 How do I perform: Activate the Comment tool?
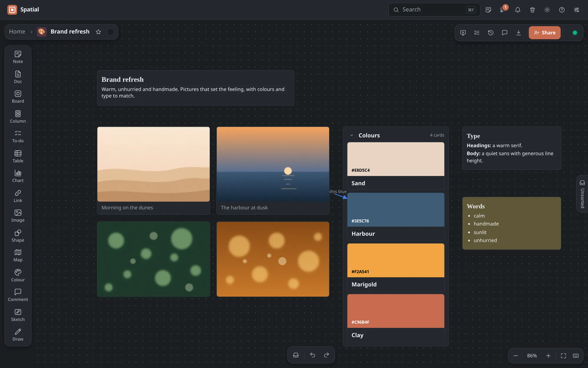[18, 296]
